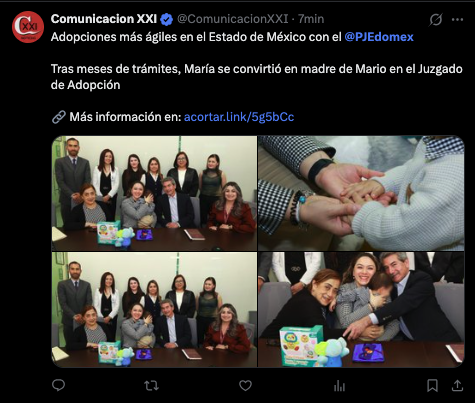Repost this tweet with the retweet icon

point(151,386)
